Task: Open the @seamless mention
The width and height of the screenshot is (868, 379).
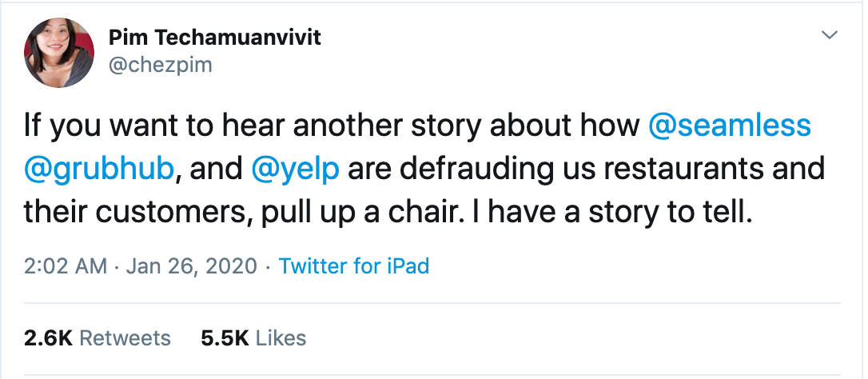Action: coord(729,126)
